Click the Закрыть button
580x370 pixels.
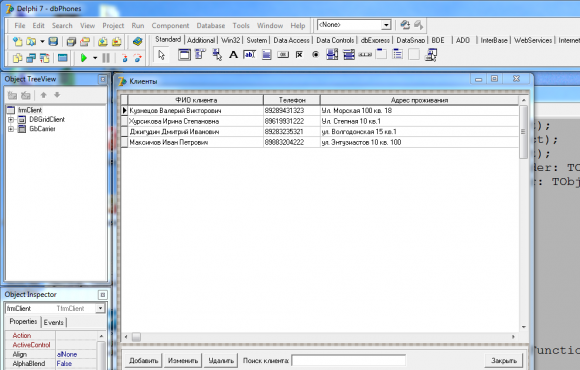click(504, 361)
